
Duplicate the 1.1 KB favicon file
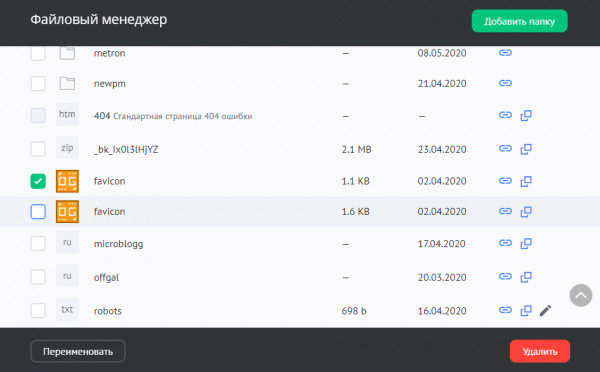click(x=526, y=181)
